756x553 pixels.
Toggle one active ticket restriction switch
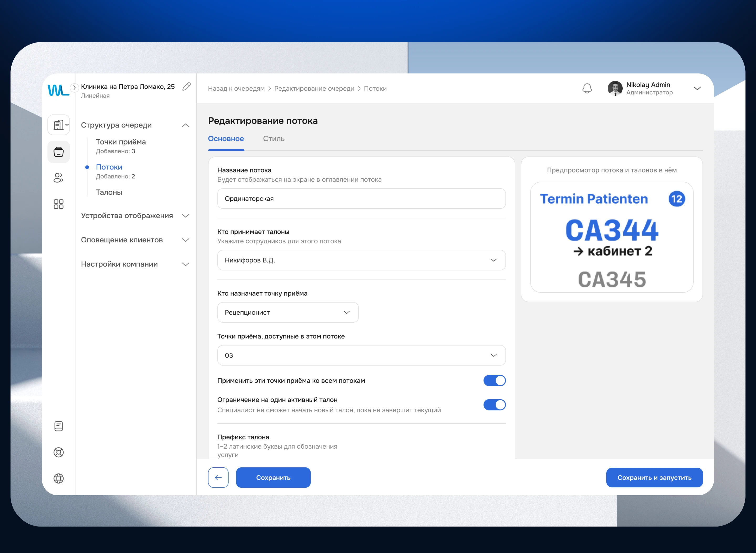click(x=494, y=405)
